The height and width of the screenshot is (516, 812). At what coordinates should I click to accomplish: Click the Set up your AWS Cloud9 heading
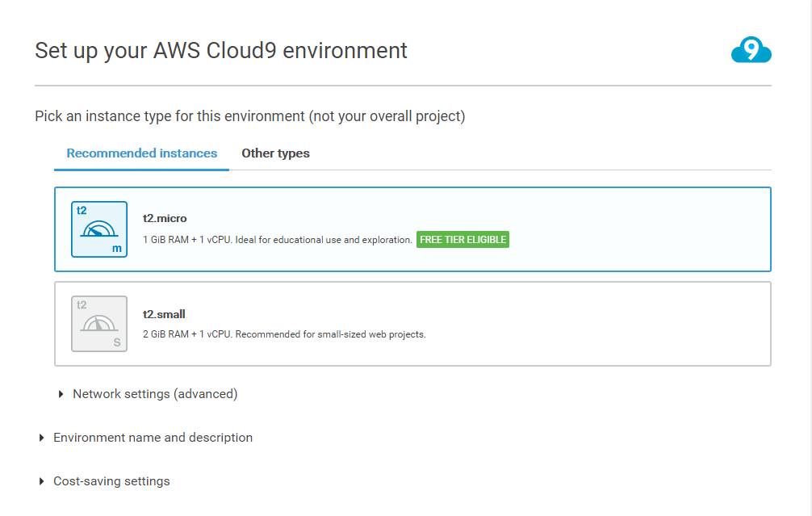click(221, 51)
